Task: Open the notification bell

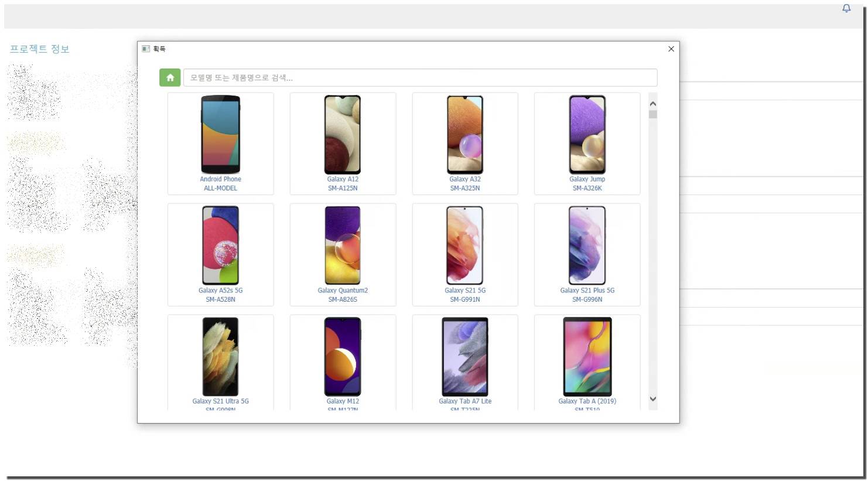Action: (846, 8)
